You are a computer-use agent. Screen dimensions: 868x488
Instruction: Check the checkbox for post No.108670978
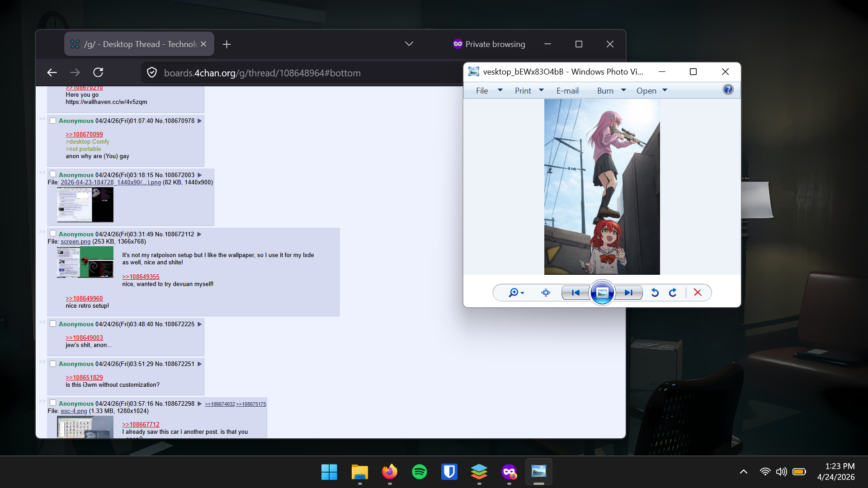point(53,121)
